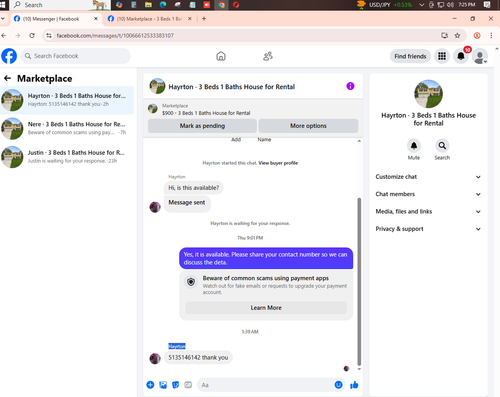Click the volume icon in system tray

[x=450, y=5]
